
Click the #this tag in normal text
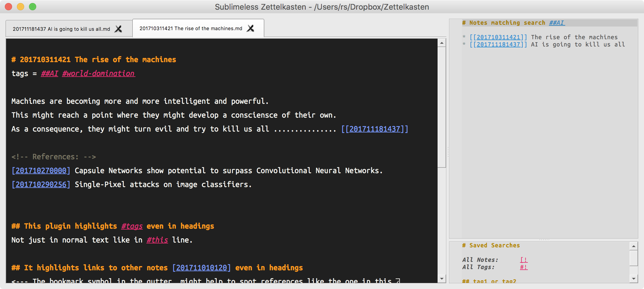click(x=157, y=240)
